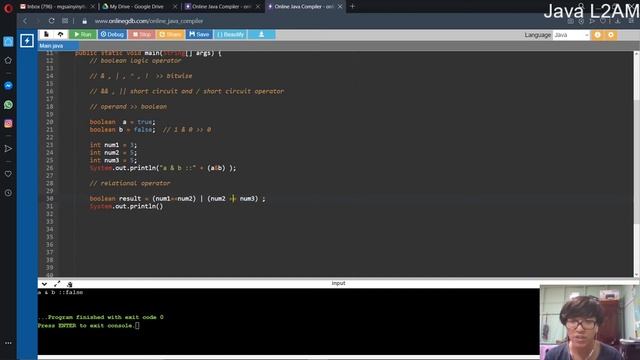The width and height of the screenshot is (640, 360).
Task: Open WhatsApp in the Opera sidebar
Action: tap(8, 105)
